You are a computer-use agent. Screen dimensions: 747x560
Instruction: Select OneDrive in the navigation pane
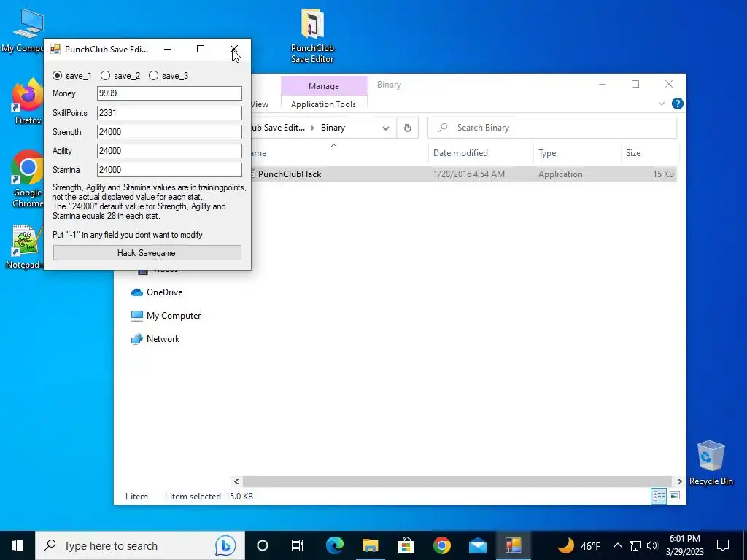pos(158,292)
